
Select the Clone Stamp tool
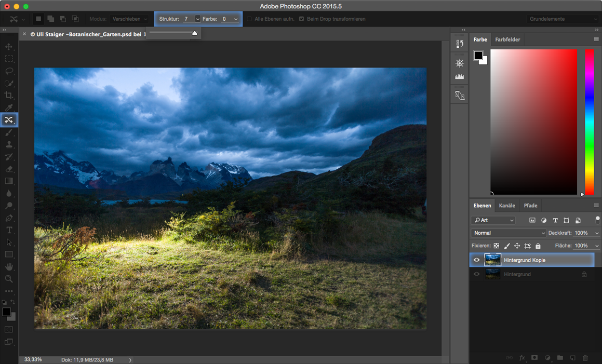(x=8, y=145)
